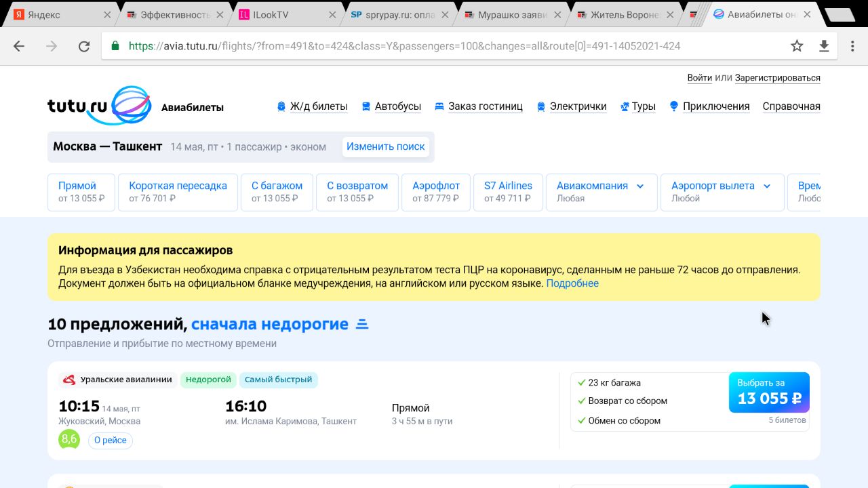The height and width of the screenshot is (488, 868).
Task: Click the browser forward arrow
Action: pos(52,46)
